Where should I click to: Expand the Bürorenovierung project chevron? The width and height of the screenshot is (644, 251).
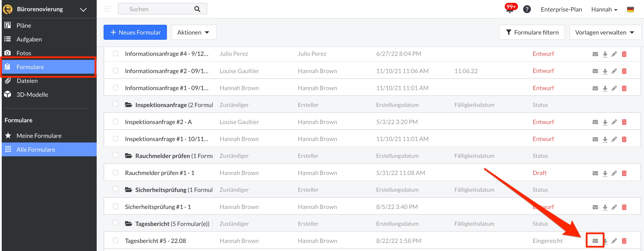(83, 9)
